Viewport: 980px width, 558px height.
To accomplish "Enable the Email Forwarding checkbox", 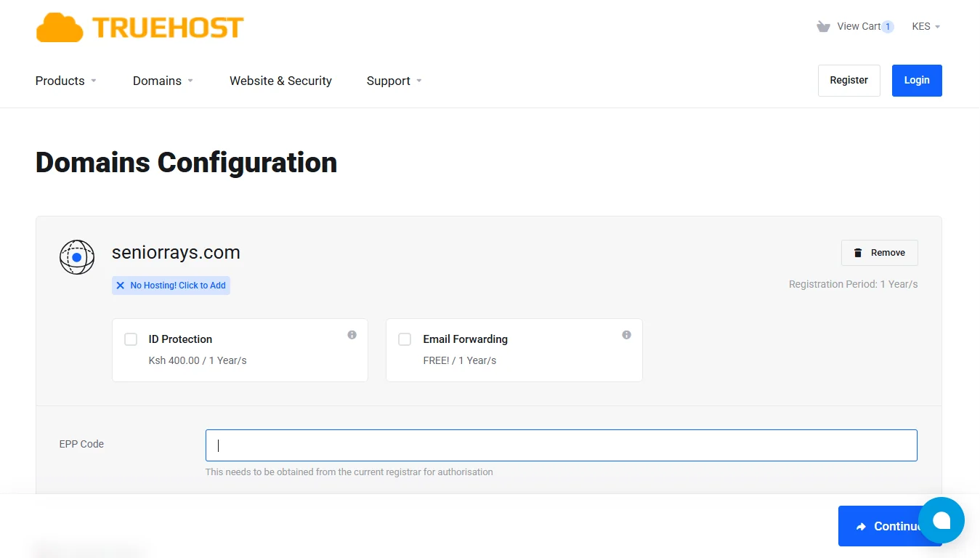I will click(405, 339).
